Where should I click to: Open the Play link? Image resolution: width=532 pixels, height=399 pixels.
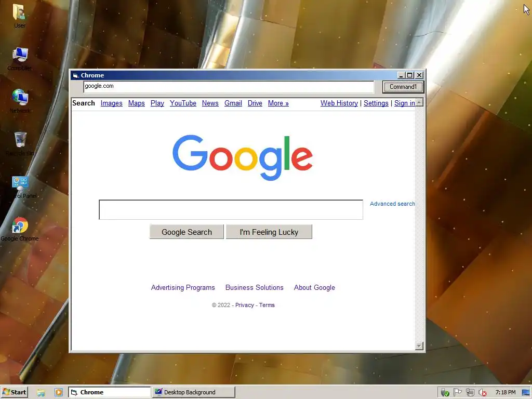tap(157, 103)
